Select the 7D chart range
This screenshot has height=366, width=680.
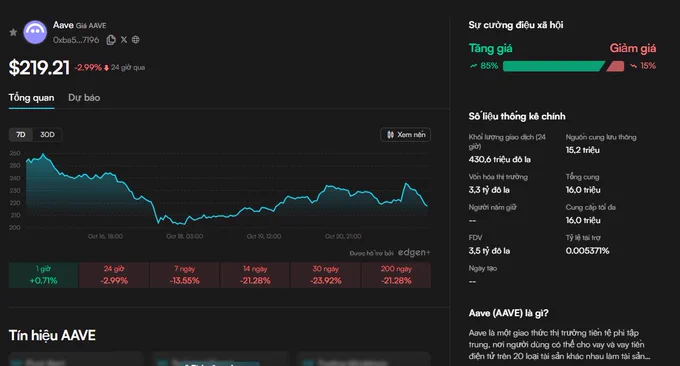coord(20,134)
